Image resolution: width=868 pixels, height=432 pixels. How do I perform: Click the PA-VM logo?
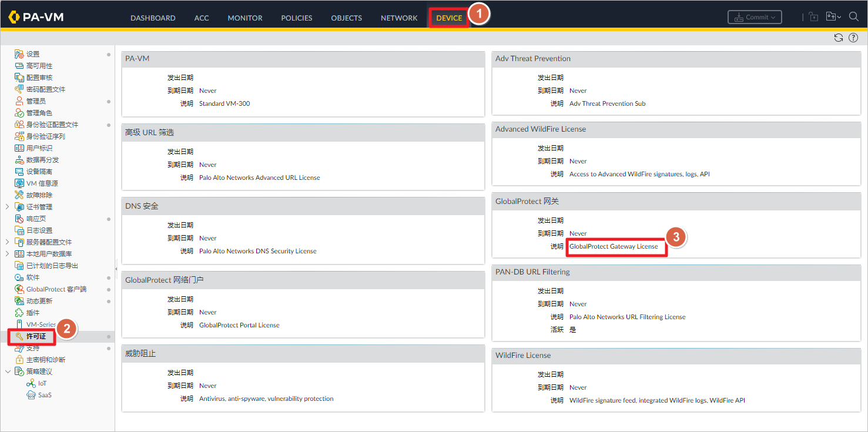(36, 17)
